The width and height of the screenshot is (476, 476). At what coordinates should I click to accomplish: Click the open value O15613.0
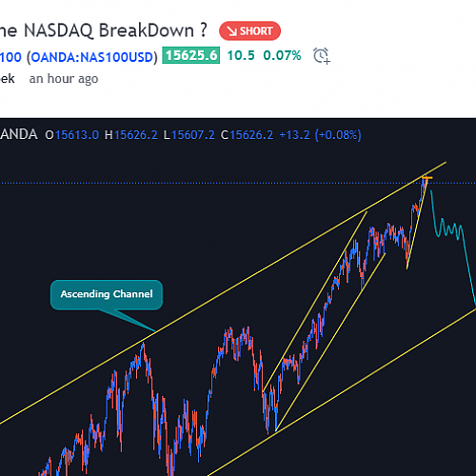point(72,135)
